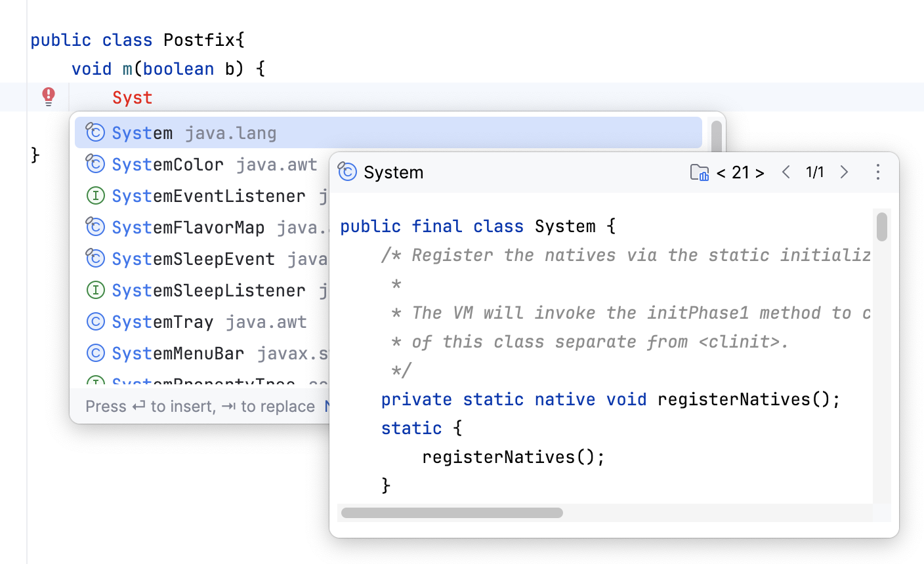Click the SystemTray class icon

[96, 321]
